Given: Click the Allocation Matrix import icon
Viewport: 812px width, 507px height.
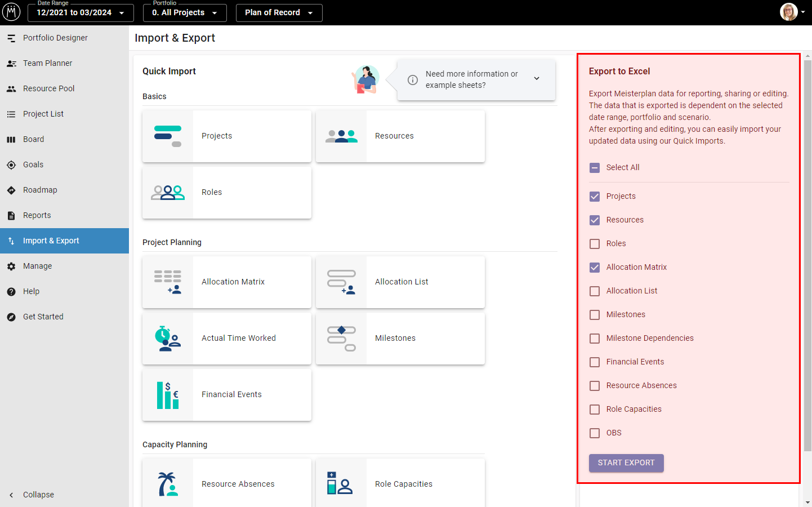Looking at the screenshot, I should [168, 282].
